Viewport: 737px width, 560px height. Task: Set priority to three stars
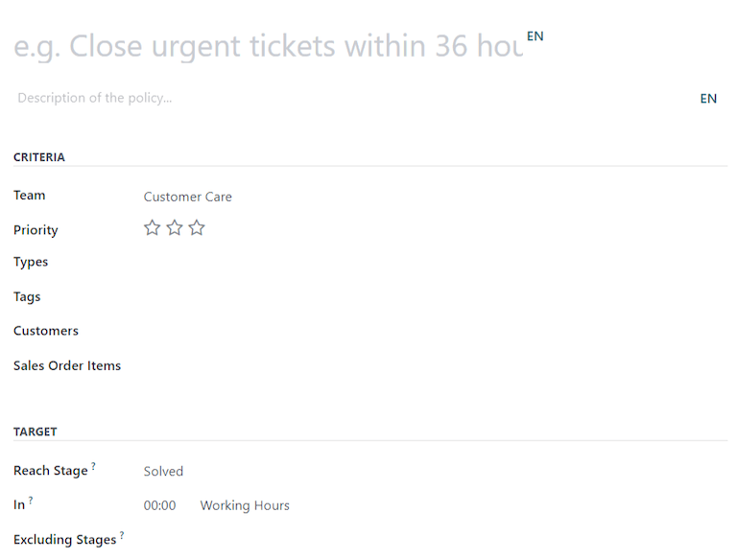click(x=197, y=228)
